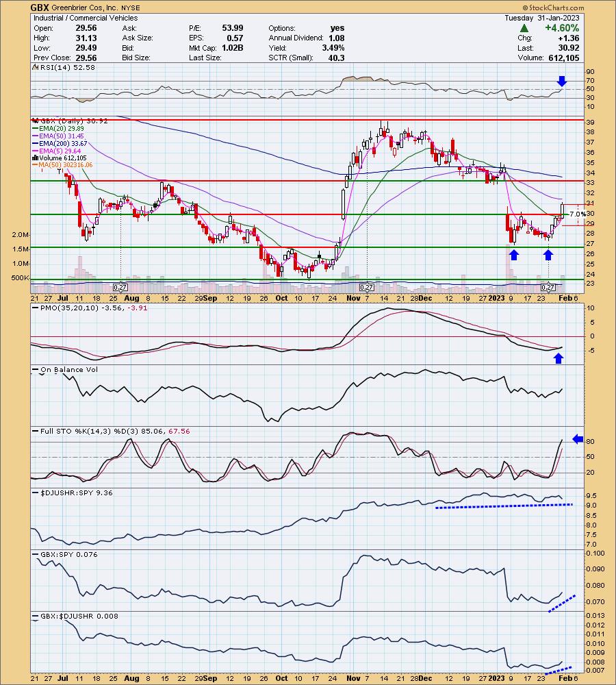Viewport: 616px width, 685px height.
Task: Click the EMA(50) 31.45 legend entry
Action: [58, 136]
